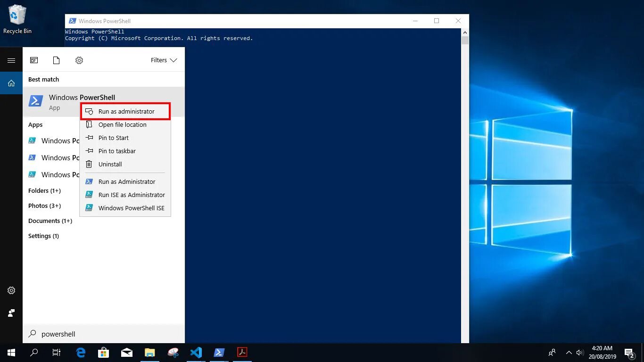Select the Apps filter icon in search panel

(x=34, y=60)
